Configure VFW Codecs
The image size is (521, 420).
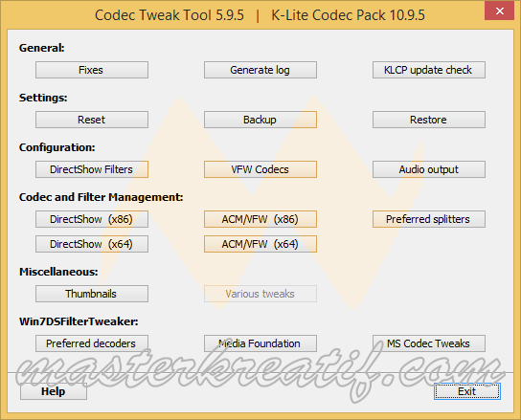coord(260,169)
